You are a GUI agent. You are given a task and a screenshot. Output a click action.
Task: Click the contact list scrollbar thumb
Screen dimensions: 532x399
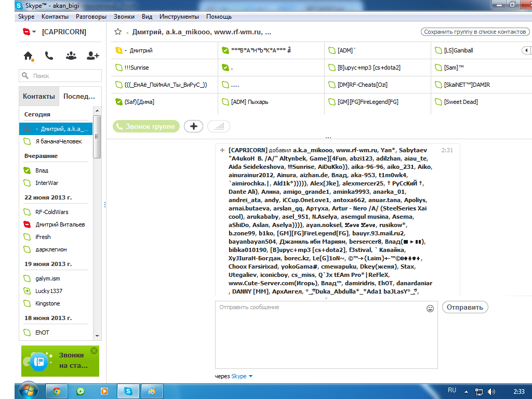pyautogui.click(x=97, y=137)
